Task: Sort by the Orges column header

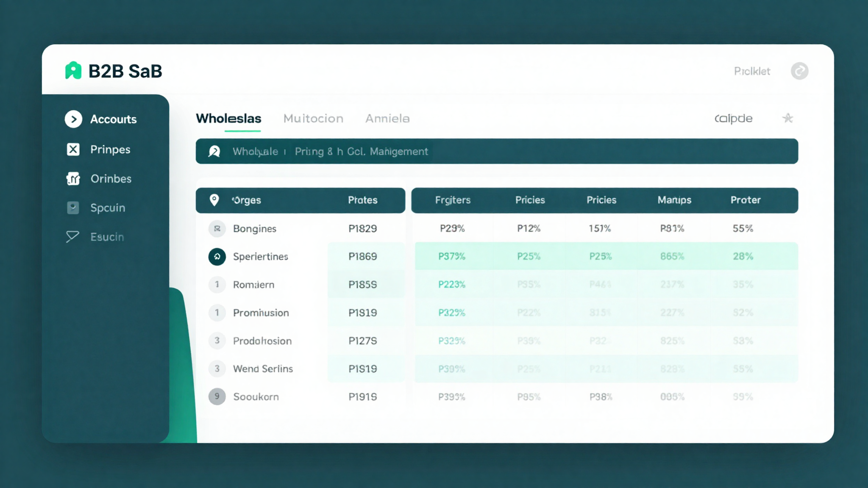Action: [246, 200]
